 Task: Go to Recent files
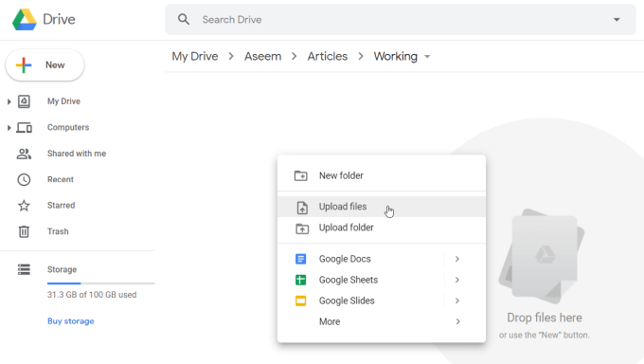61,179
